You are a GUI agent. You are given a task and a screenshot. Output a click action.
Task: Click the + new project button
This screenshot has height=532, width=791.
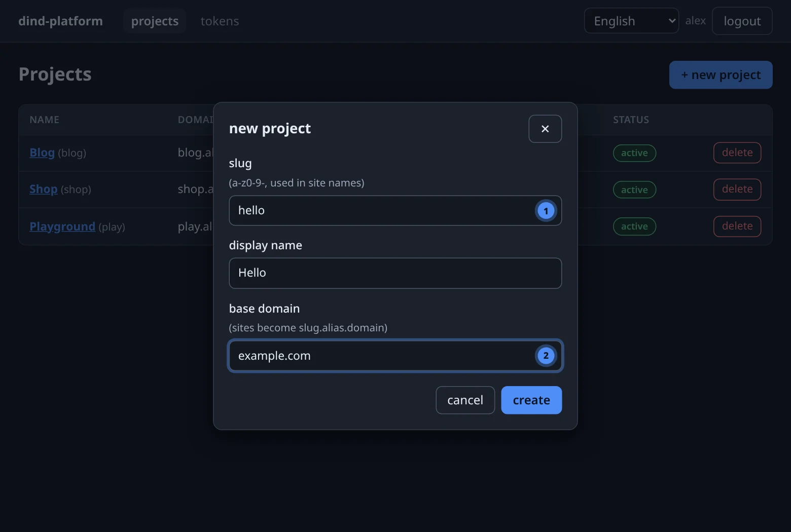[721, 75]
